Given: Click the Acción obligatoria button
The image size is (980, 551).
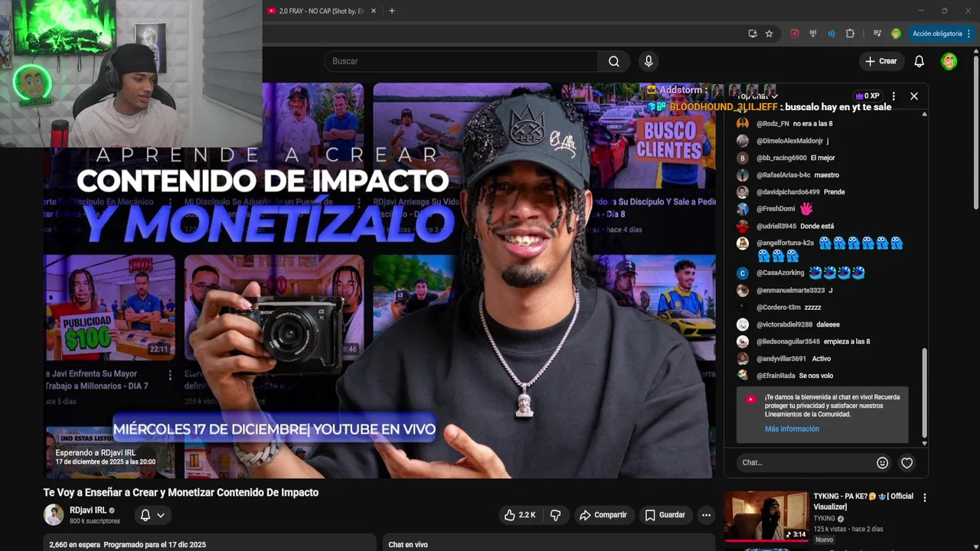Looking at the screenshot, I should [x=941, y=34].
